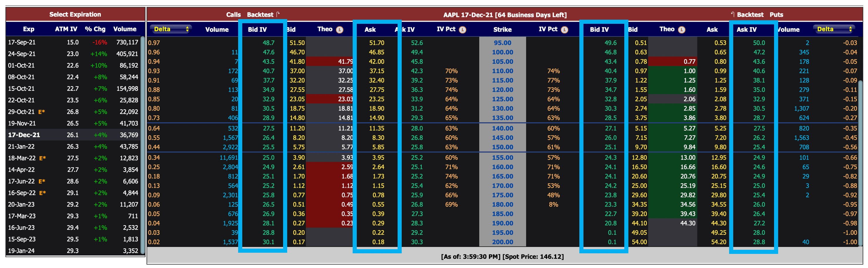
Task: Click the 95.00 strike cell
Action: pyautogui.click(x=502, y=43)
